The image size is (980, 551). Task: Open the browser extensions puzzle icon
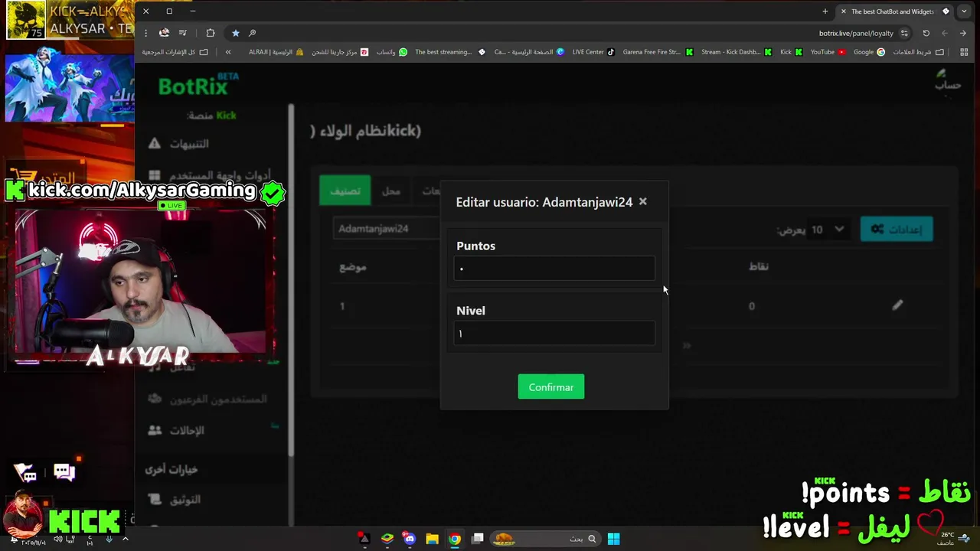click(211, 33)
